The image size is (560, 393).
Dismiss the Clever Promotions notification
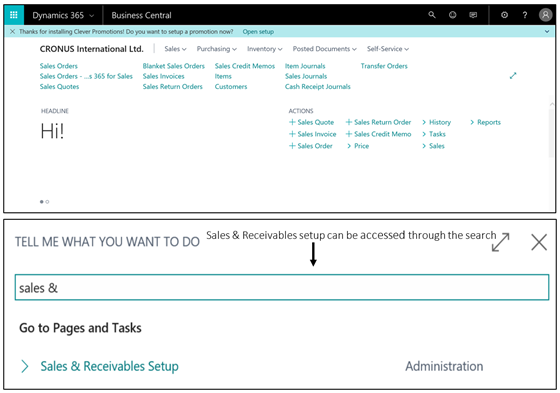coord(12,31)
